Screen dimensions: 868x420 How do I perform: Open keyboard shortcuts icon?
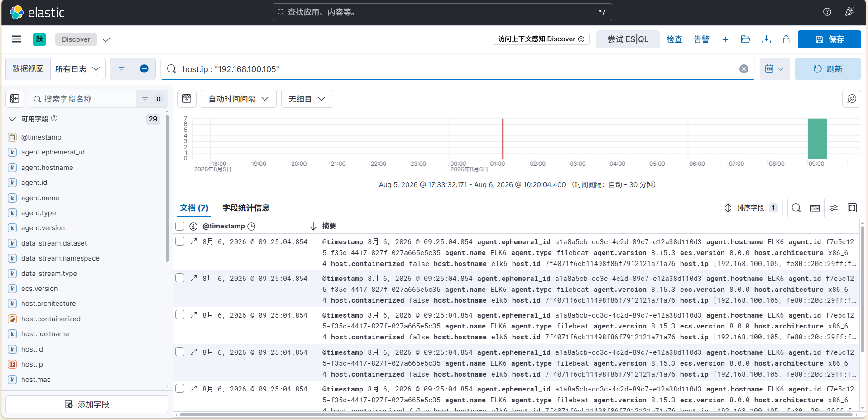[x=815, y=208]
